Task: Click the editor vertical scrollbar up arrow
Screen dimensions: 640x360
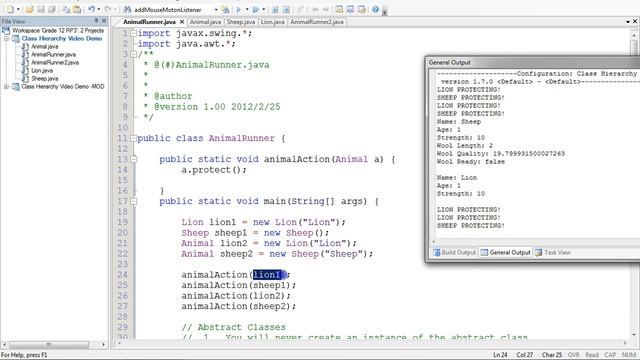Action: [x=634, y=36]
